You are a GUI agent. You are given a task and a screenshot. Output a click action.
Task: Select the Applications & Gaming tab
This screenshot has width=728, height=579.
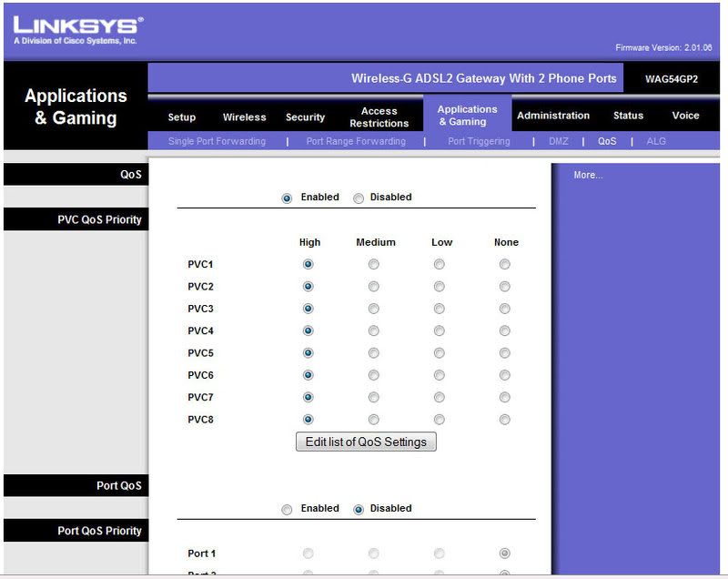click(x=467, y=115)
